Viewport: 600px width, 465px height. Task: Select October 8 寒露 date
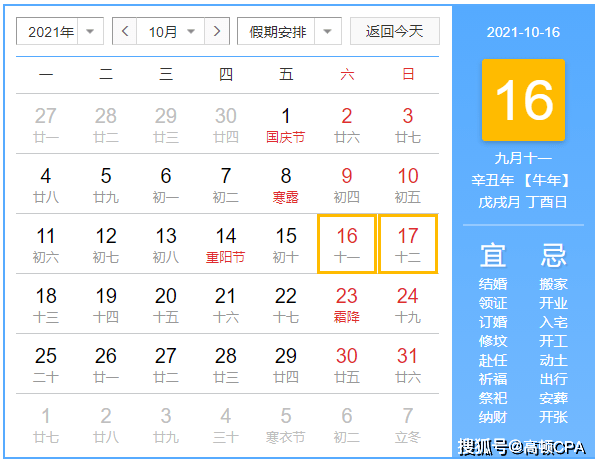tap(286, 184)
